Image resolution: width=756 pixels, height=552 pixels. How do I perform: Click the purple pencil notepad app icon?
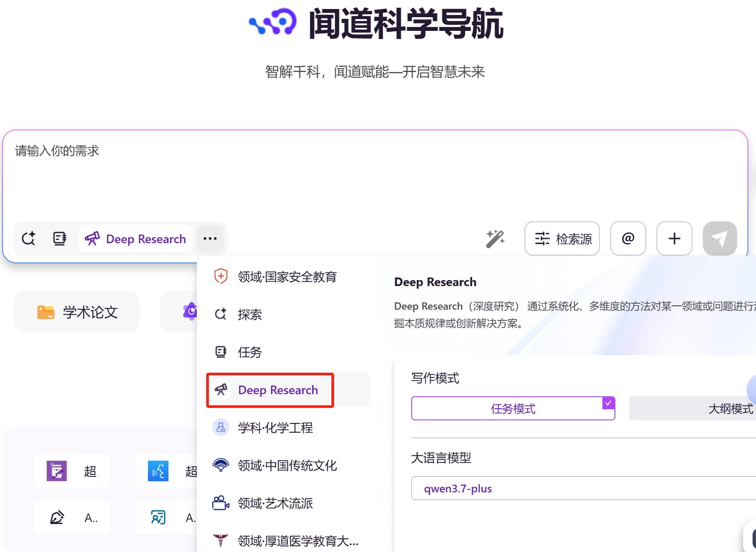pyautogui.click(x=57, y=471)
